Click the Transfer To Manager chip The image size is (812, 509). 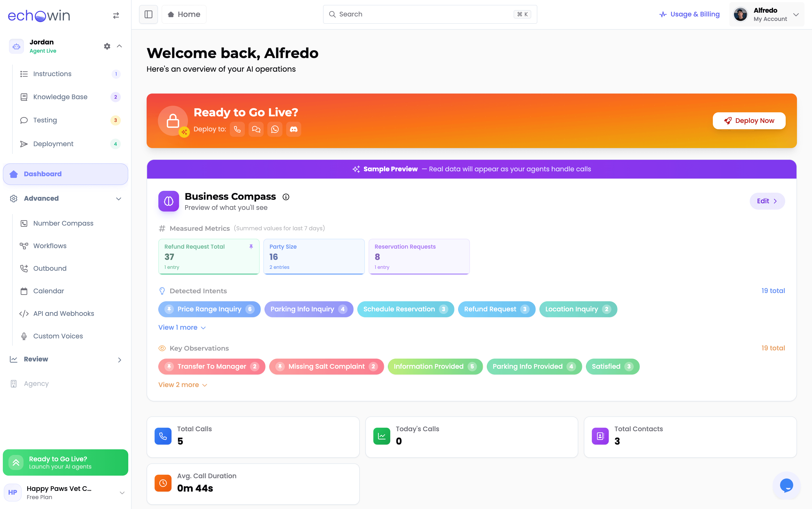(x=212, y=366)
